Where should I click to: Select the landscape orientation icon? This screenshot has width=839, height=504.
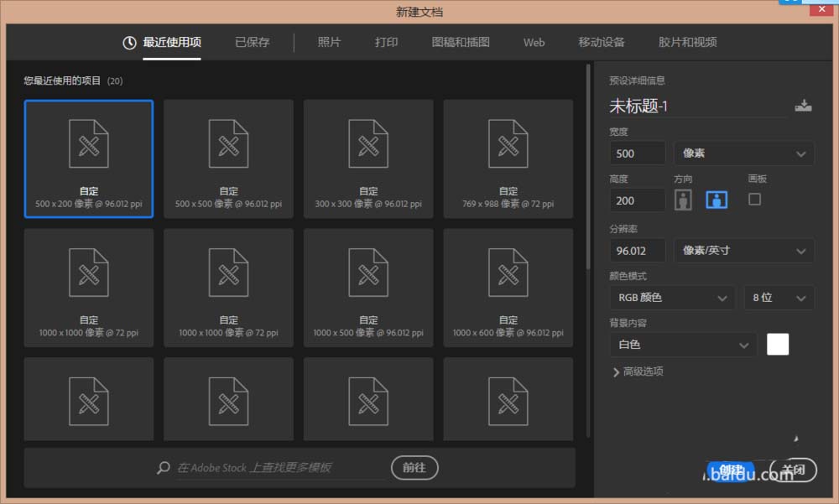coord(716,199)
